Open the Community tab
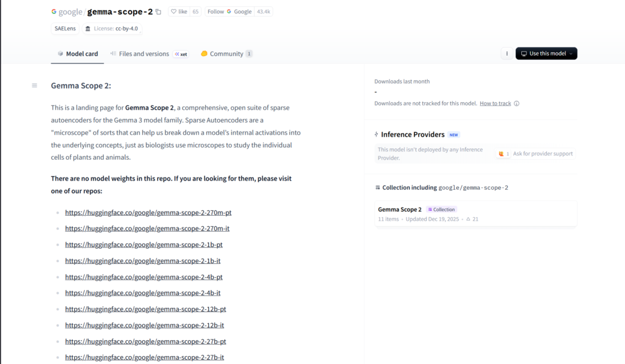625x364 pixels. point(226,54)
